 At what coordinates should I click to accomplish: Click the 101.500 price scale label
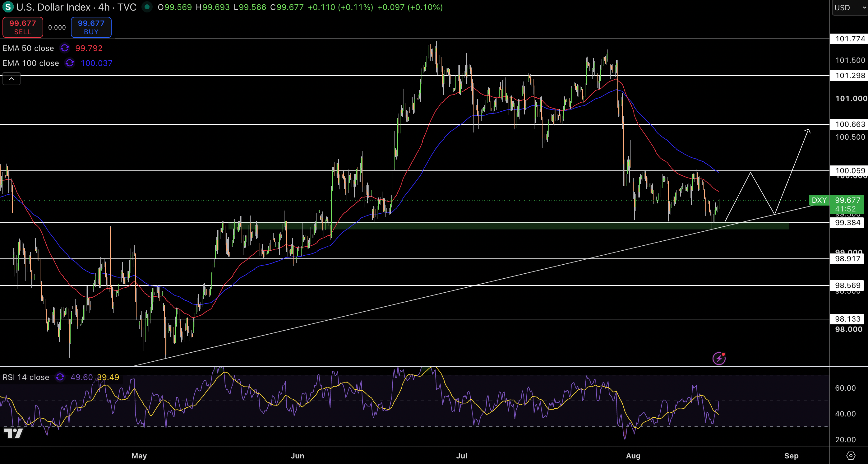point(850,60)
